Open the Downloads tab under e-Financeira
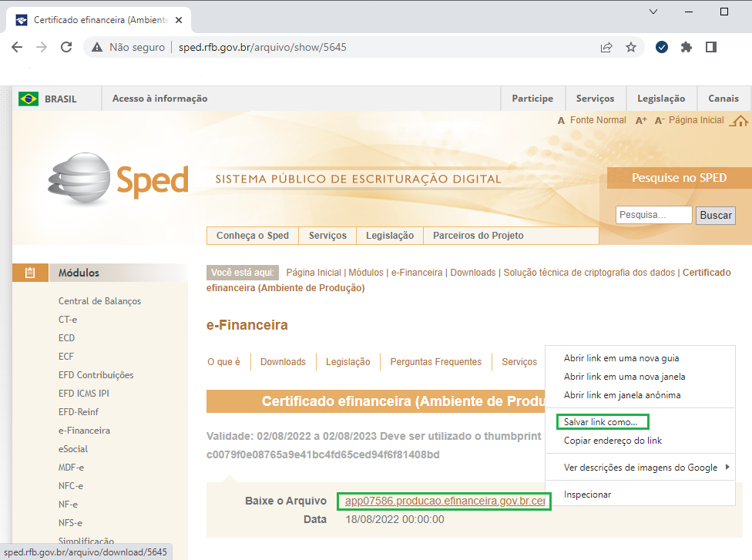The width and height of the screenshot is (752, 560). tap(283, 361)
